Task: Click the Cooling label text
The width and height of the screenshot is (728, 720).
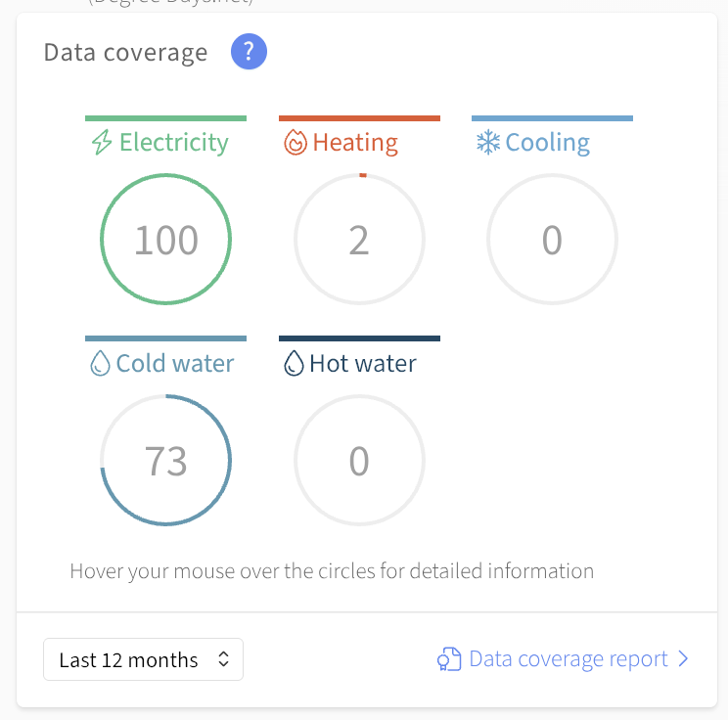Action: [547, 143]
